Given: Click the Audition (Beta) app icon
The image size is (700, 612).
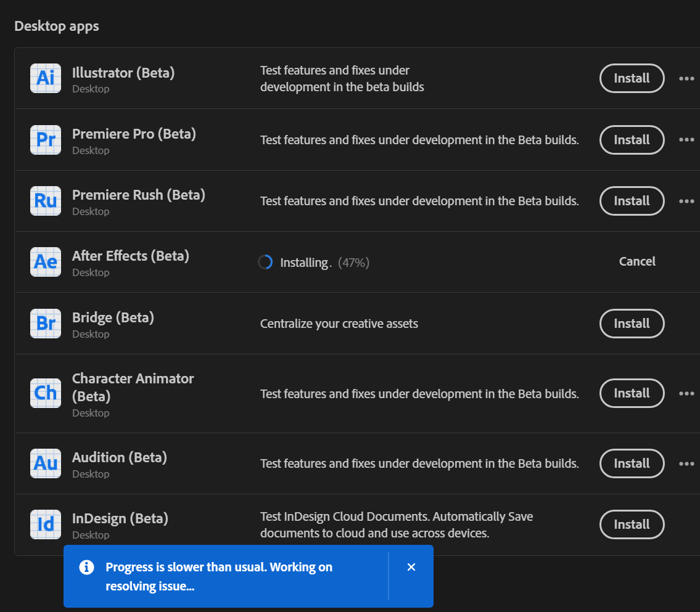Looking at the screenshot, I should 45,463.
